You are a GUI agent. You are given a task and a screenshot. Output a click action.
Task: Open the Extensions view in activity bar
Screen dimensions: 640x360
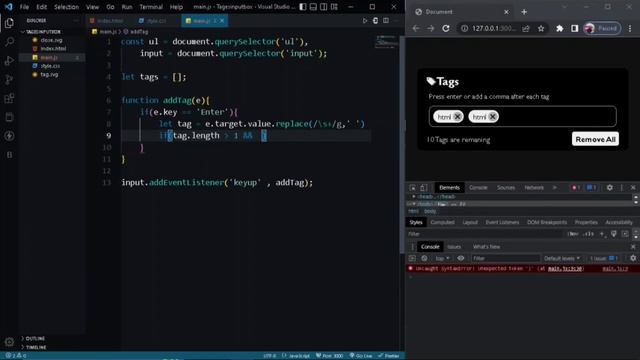[9, 98]
